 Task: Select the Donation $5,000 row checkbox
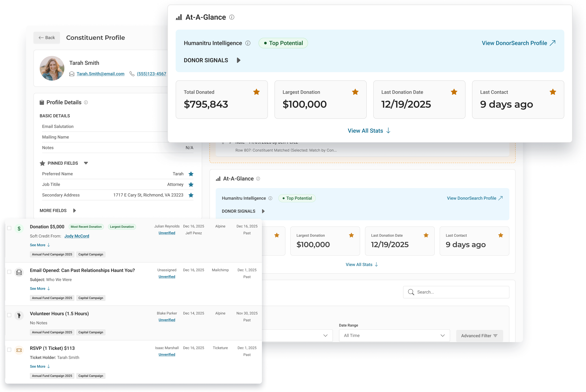coord(9,228)
